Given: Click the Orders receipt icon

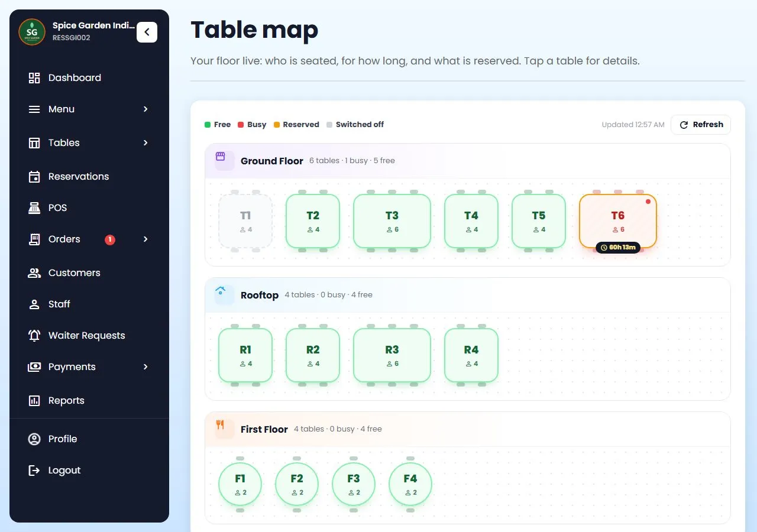Looking at the screenshot, I should (x=34, y=239).
